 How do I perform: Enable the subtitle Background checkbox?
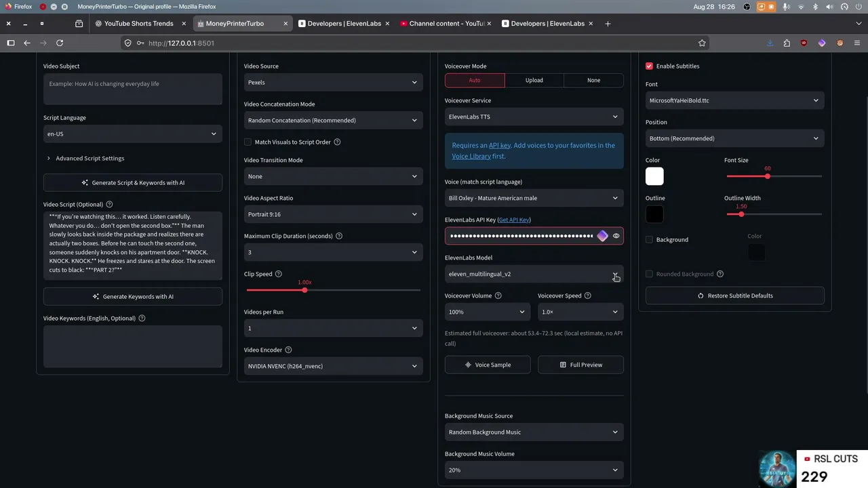pos(649,239)
